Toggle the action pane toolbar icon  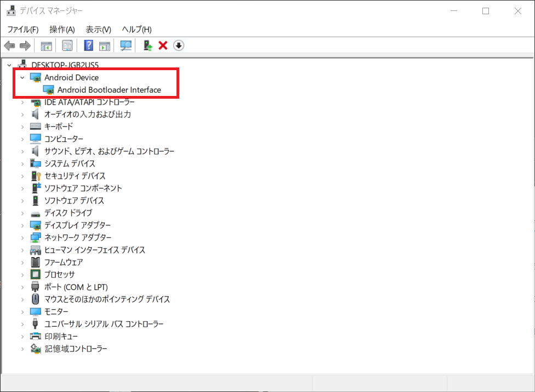(105, 46)
